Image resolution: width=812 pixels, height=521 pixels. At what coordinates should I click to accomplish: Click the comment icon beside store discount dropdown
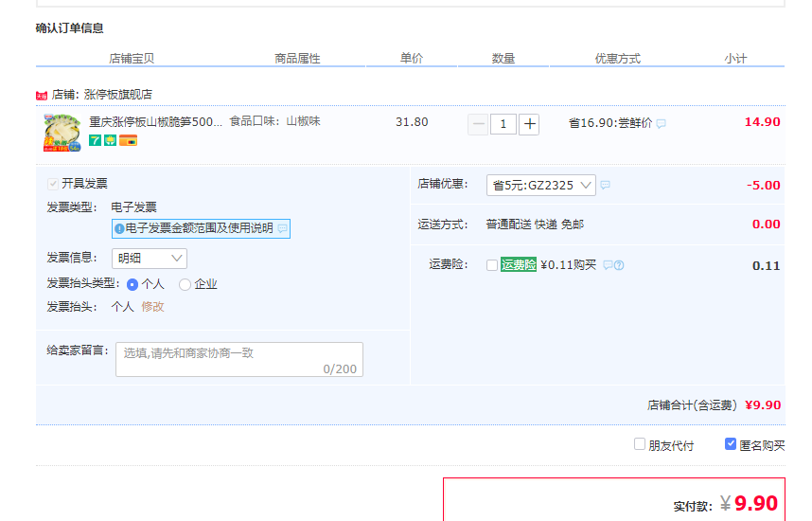pos(606,185)
